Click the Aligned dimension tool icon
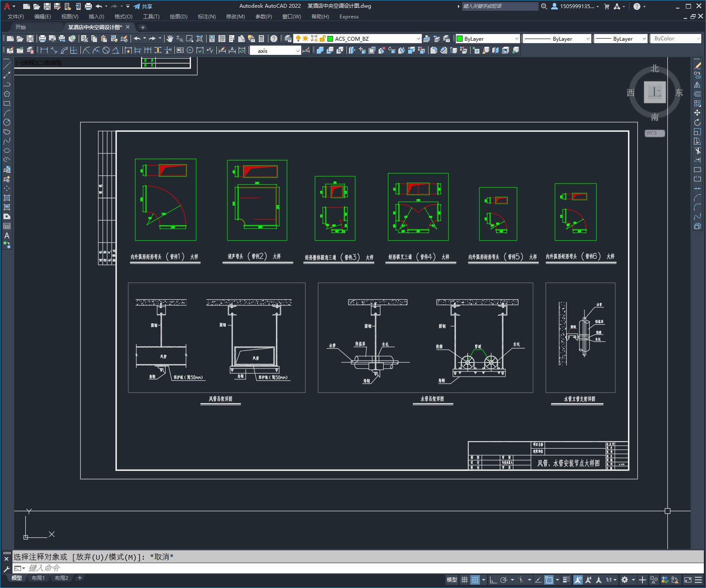 coord(54,50)
